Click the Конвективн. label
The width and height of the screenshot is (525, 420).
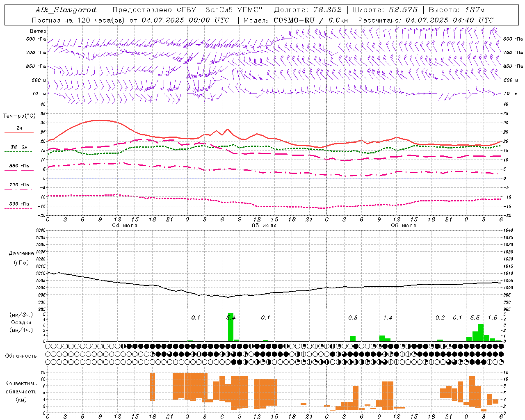[x=21, y=383]
